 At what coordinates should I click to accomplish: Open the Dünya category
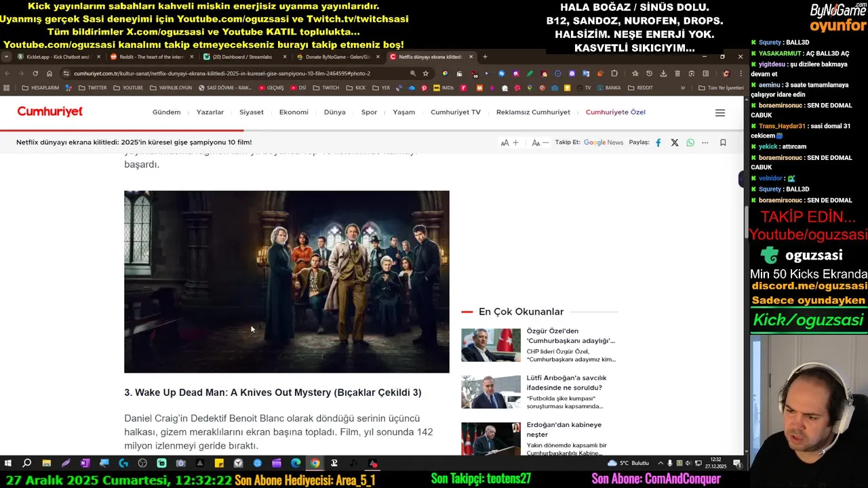(334, 113)
